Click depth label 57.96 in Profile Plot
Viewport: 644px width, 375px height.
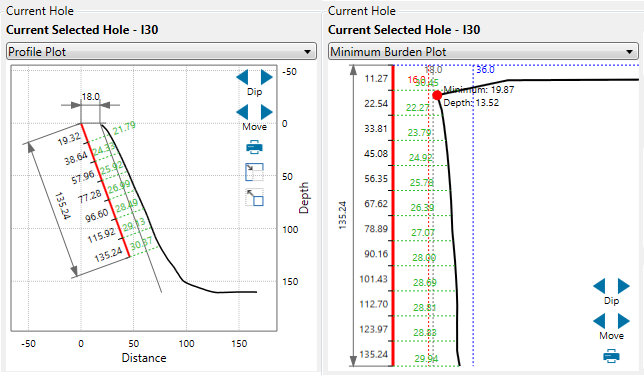[83, 177]
